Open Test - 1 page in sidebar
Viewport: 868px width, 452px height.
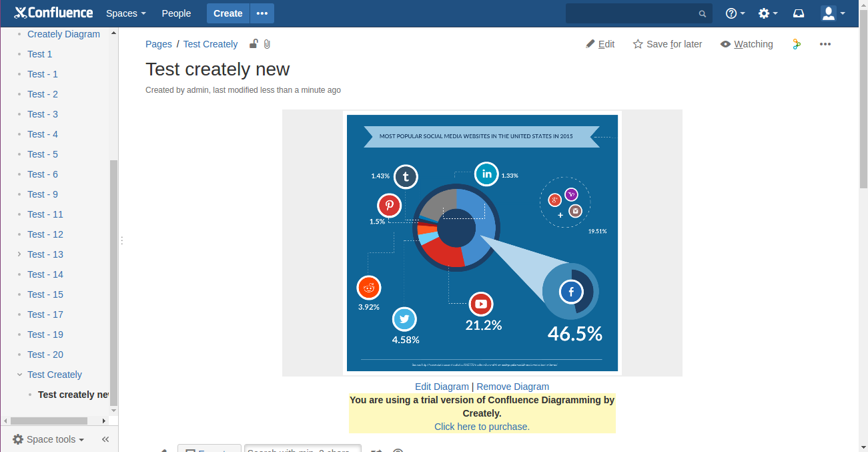[43, 74]
